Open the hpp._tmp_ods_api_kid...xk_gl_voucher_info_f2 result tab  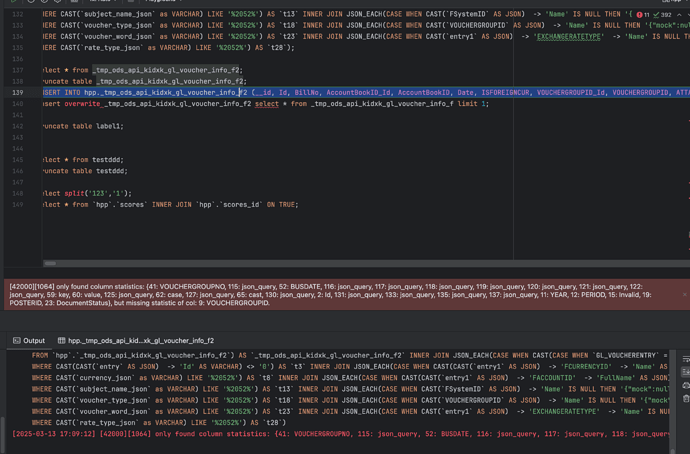[136, 340]
